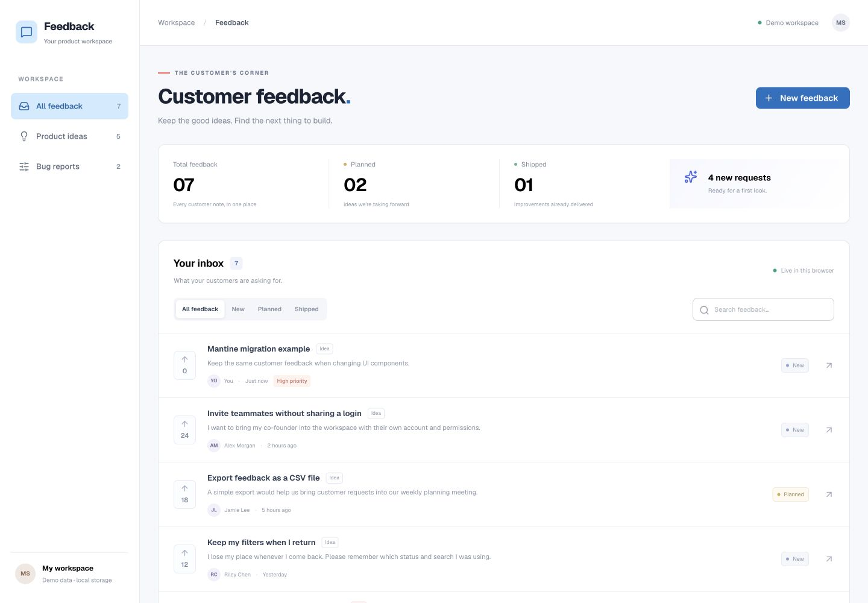Switch to the Shipped filter tab
The image size is (868, 603).
tap(306, 309)
